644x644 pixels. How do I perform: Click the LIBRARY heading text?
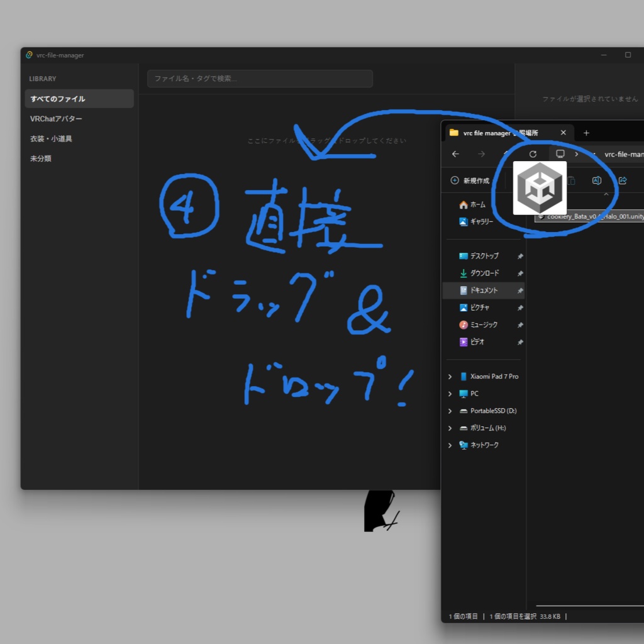(43, 79)
